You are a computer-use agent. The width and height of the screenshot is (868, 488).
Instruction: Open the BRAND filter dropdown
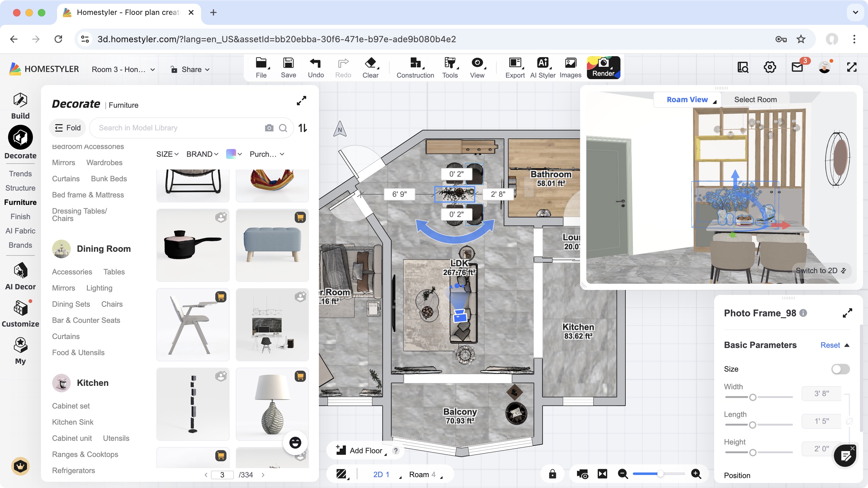click(x=202, y=154)
